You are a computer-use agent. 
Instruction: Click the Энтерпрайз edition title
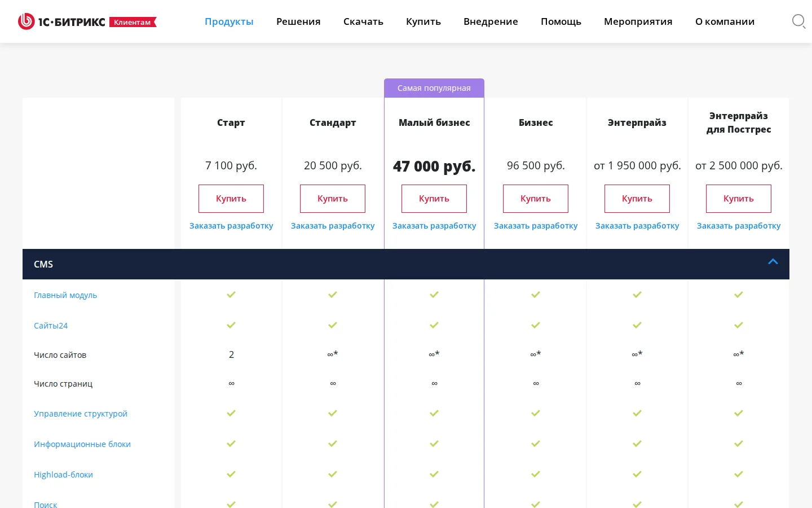click(x=637, y=122)
